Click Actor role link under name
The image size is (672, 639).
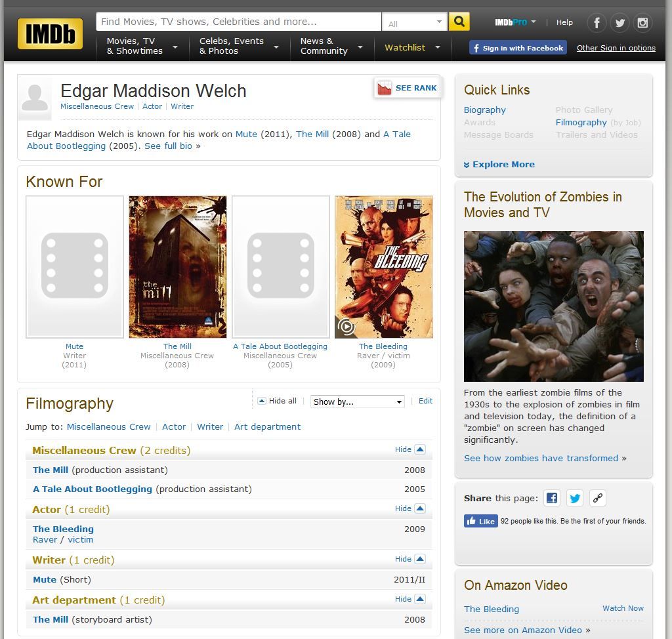tap(152, 106)
